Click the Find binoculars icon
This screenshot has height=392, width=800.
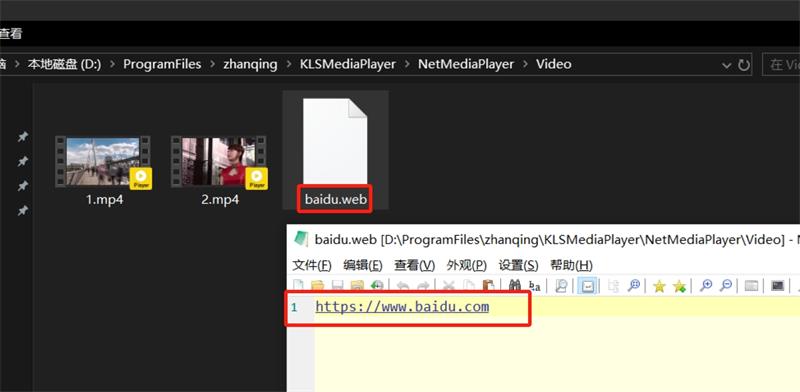515,286
